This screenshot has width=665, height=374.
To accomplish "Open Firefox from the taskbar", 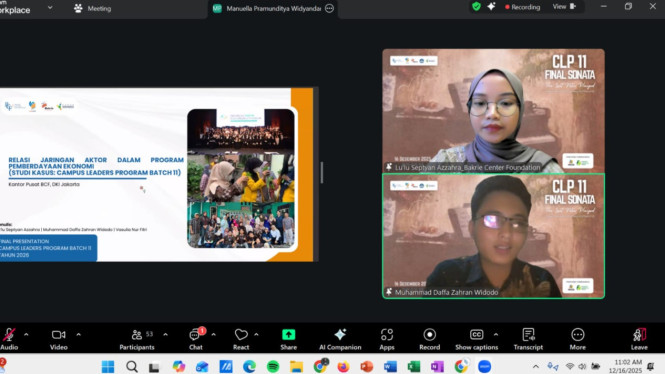I will [x=343, y=366].
